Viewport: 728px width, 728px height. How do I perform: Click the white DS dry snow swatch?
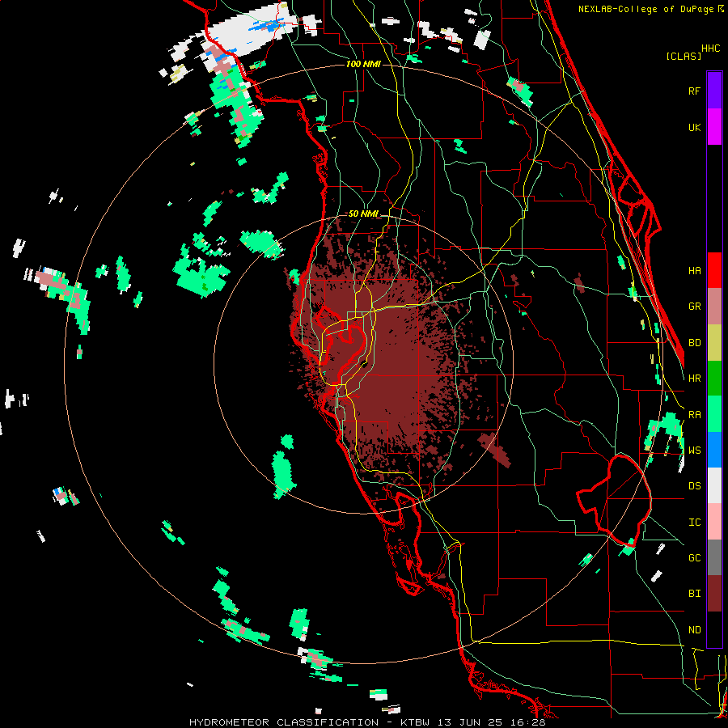coord(714,485)
